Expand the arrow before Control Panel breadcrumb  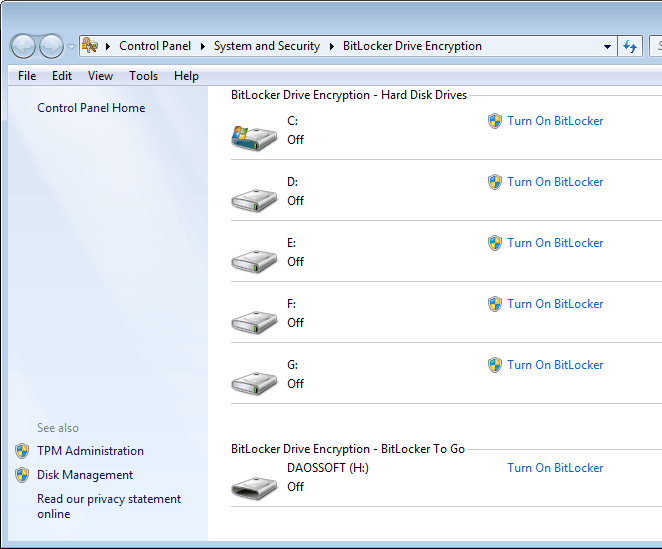click(108, 46)
